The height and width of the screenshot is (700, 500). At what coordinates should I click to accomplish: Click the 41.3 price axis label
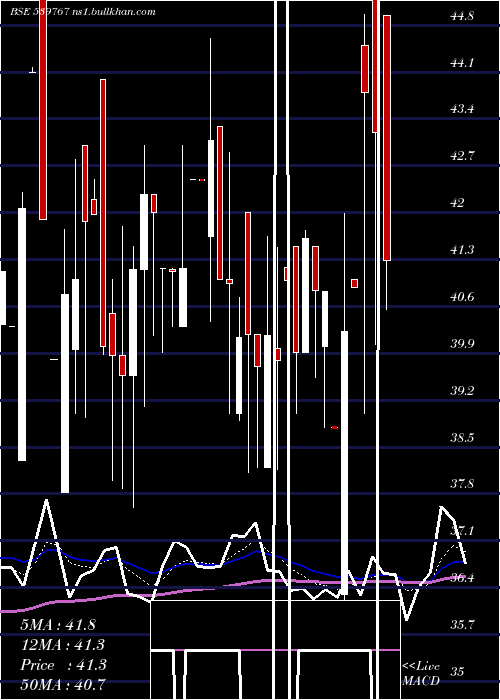[462, 250]
